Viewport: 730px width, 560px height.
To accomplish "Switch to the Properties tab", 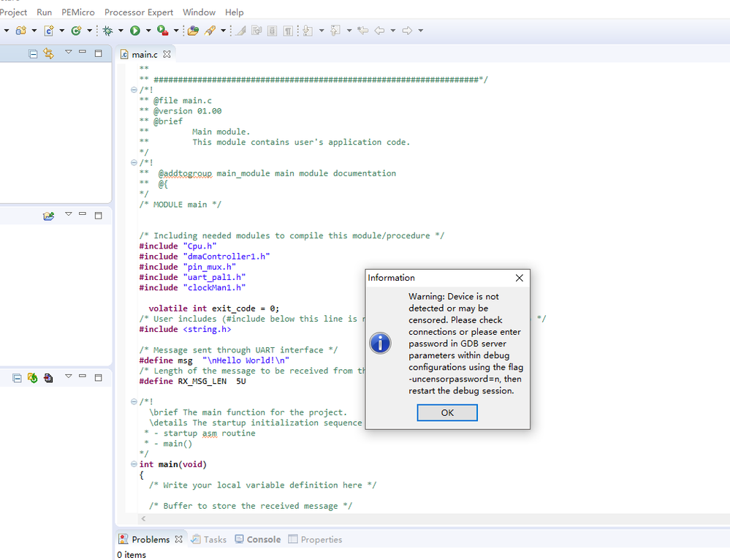I will [x=315, y=540].
